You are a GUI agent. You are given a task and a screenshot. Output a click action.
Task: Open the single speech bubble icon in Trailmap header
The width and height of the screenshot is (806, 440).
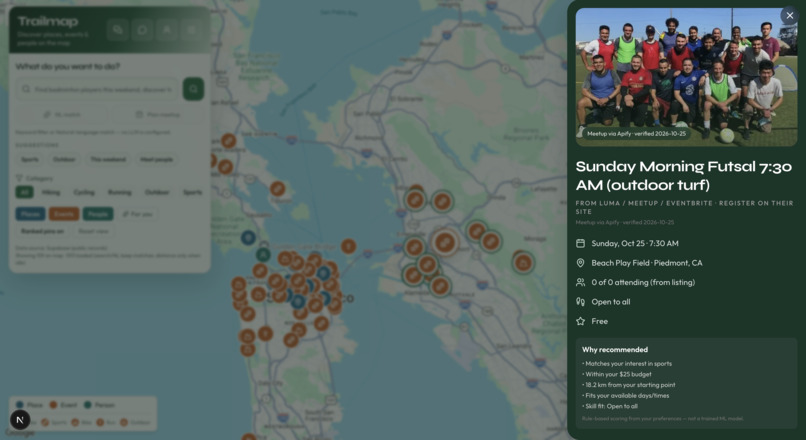pos(142,30)
